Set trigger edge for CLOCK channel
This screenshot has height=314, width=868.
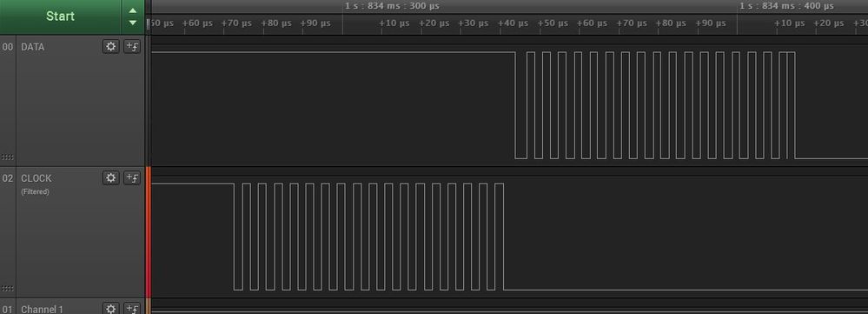click(x=132, y=177)
